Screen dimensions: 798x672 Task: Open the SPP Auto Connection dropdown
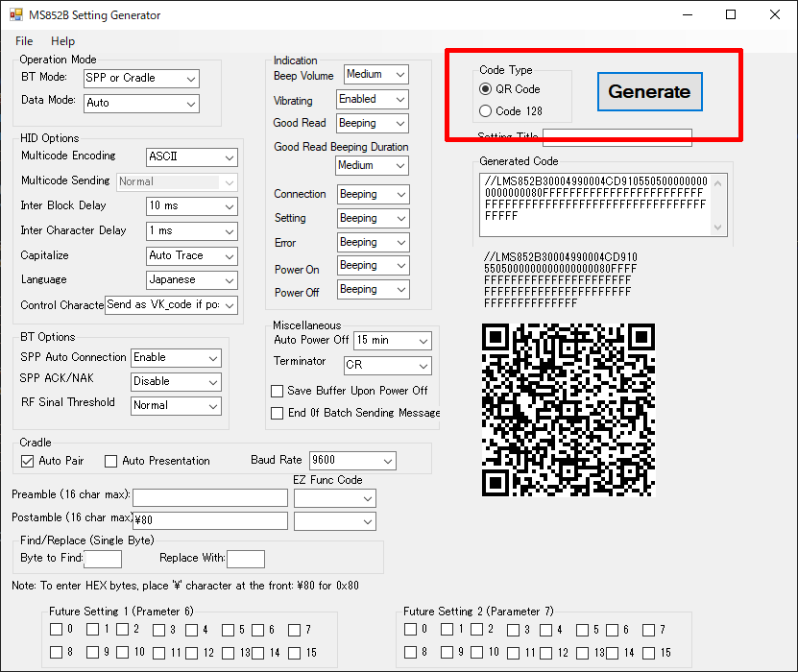point(176,358)
